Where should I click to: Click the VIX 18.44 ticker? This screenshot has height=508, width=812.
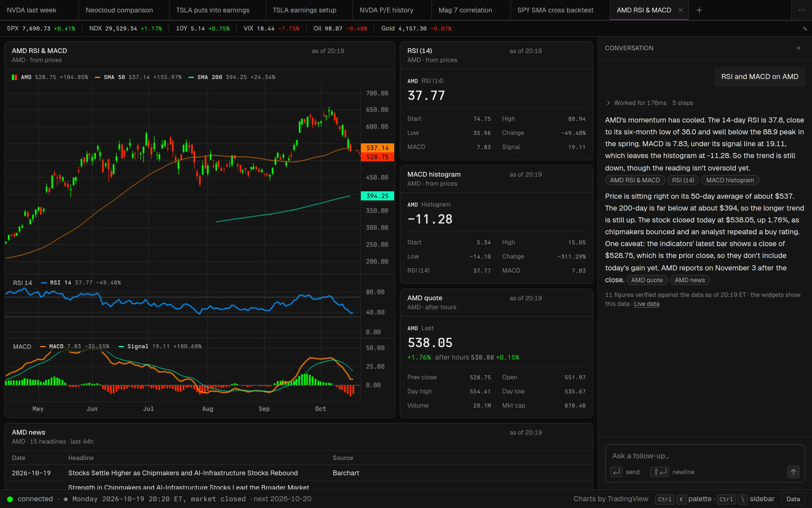click(271, 29)
